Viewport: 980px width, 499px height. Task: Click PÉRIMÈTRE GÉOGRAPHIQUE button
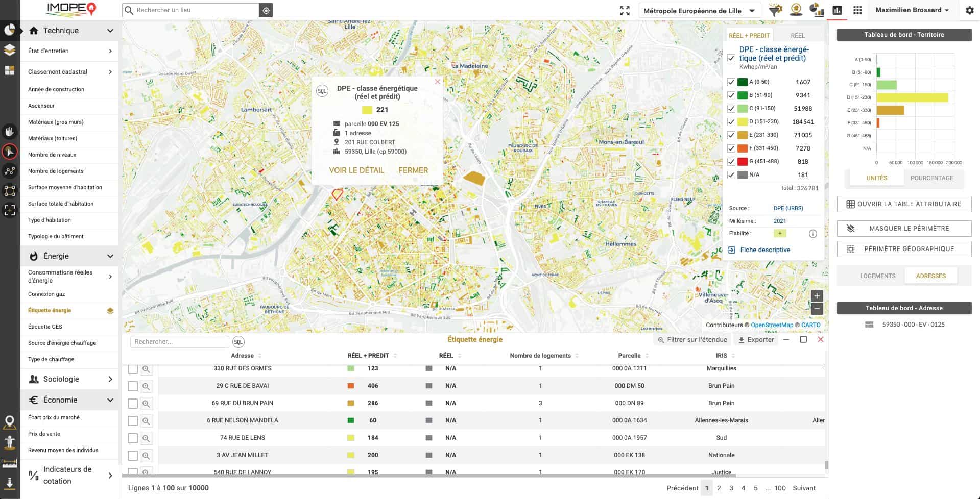pyautogui.click(x=904, y=249)
